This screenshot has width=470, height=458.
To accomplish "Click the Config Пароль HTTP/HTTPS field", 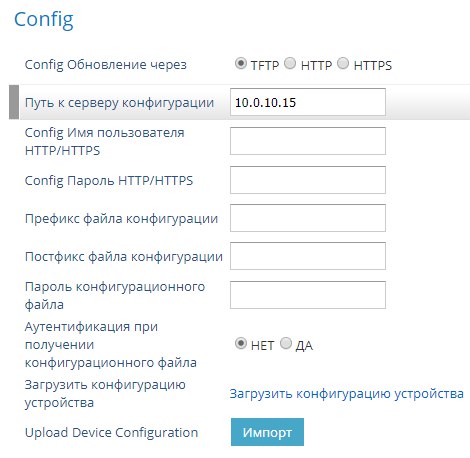I will (308, 180).
